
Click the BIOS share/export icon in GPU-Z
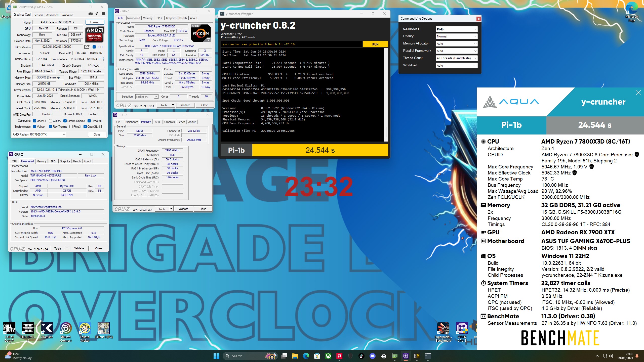coord(87,47)
